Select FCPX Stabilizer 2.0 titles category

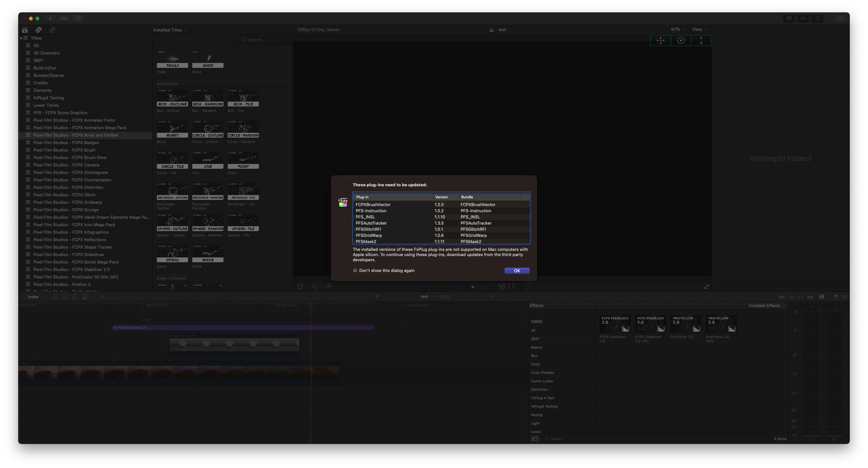[71, 270]
